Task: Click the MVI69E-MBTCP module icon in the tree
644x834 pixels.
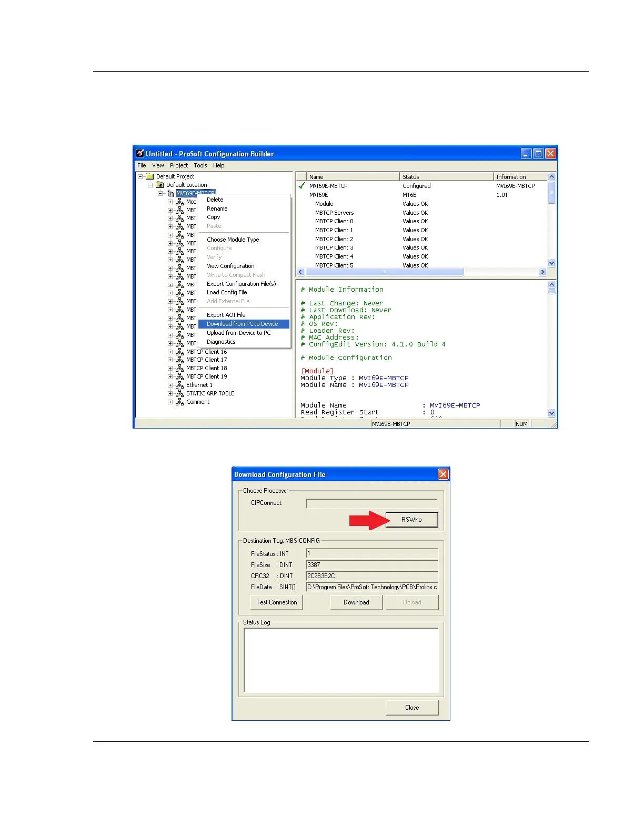Action: pyautogui.click(x=170, y=193)
